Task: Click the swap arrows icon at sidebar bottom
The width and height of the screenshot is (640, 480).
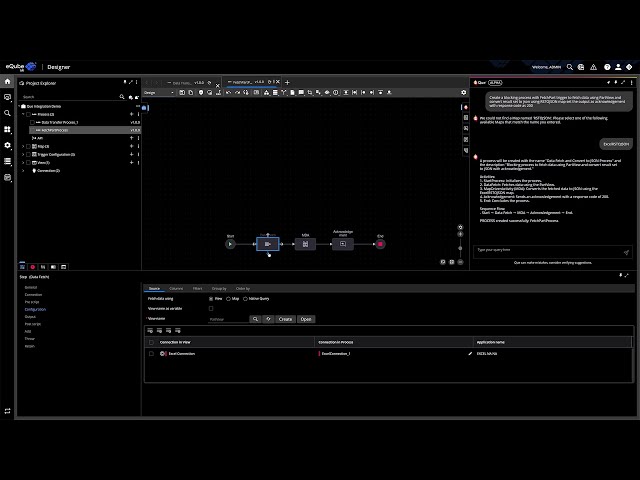Action: pos(7,411)
